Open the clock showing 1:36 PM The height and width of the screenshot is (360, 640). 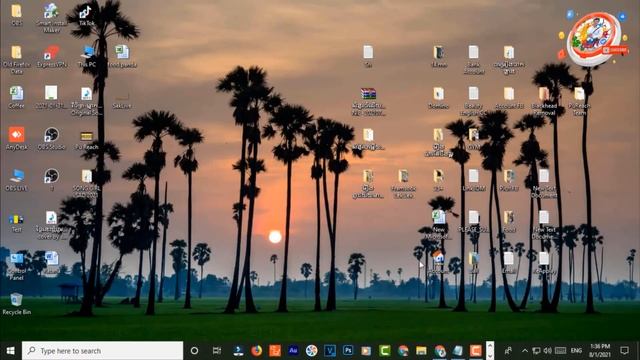point(600,351)
